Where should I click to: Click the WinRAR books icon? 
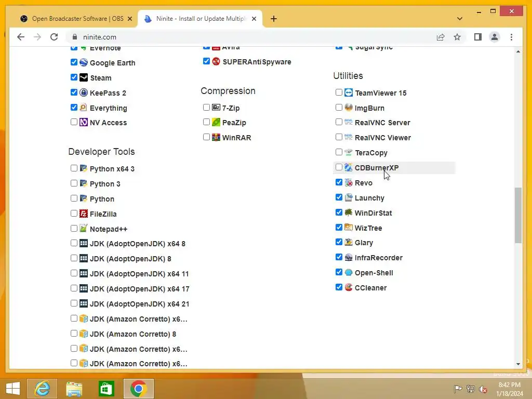tap(216, 137)
